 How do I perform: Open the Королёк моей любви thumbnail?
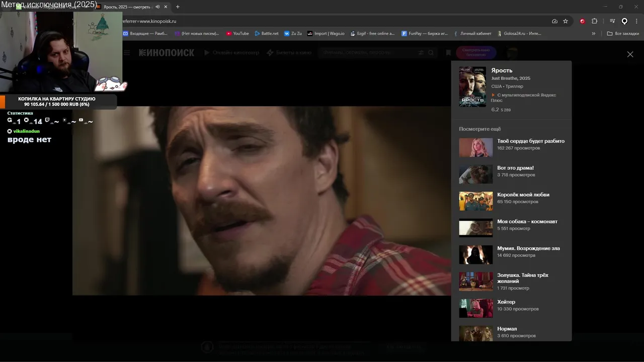(x=475, y=201)
